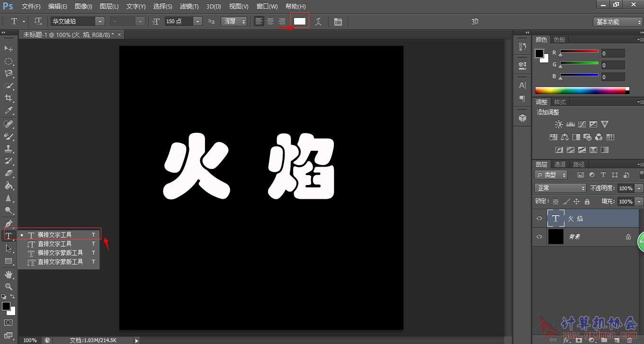Select the Zoom magnifier tool
644x344 pixels.
(9, 287)
